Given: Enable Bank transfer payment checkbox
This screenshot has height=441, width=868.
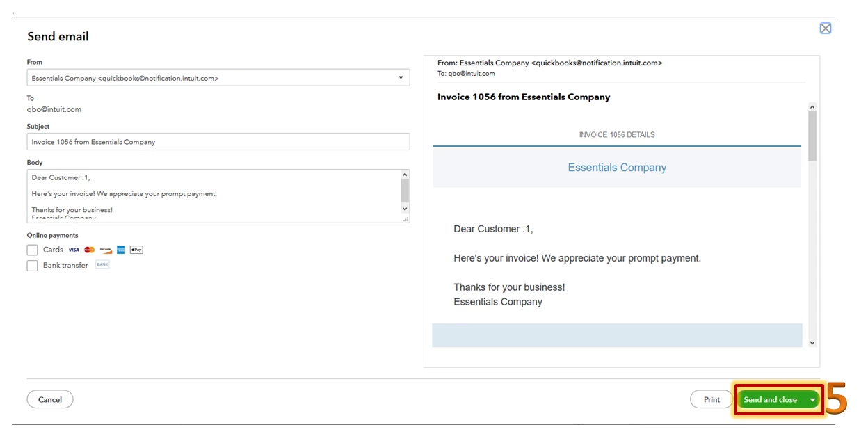Looking at the screenshot, I should pos(32,266).
